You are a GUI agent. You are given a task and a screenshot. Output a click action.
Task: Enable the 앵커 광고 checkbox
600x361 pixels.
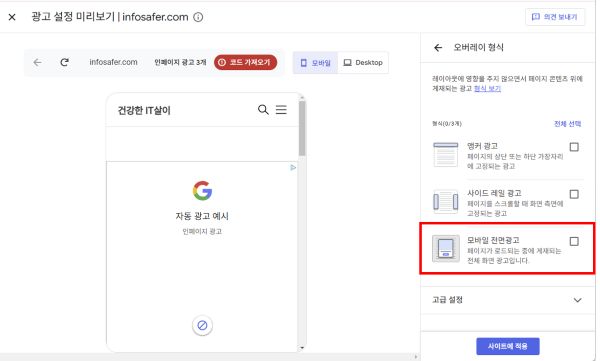pos(574,147)
